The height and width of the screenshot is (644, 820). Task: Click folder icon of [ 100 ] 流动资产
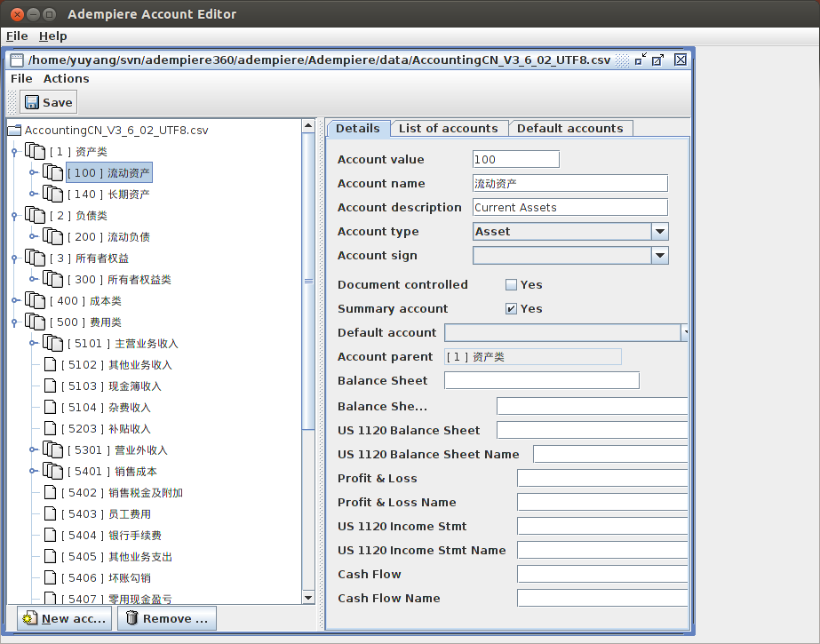[52, 172]
